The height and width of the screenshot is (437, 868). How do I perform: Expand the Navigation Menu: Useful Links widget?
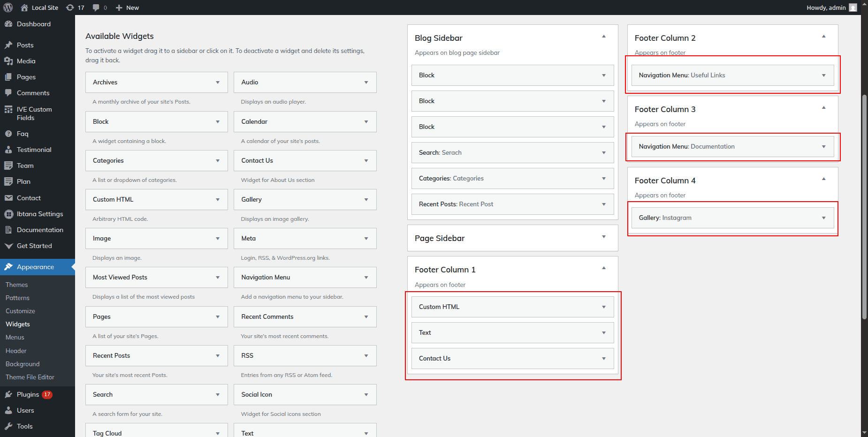click(x=823, y=75)
